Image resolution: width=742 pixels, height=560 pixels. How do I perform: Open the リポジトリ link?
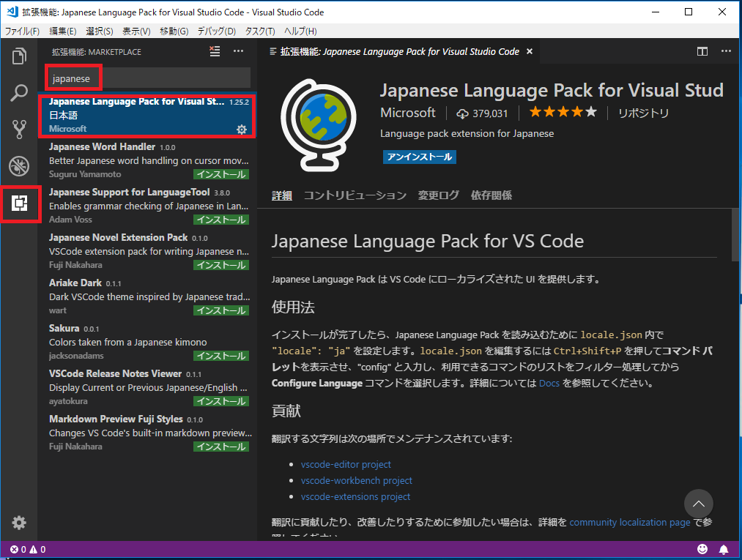(x=644, y=113)
